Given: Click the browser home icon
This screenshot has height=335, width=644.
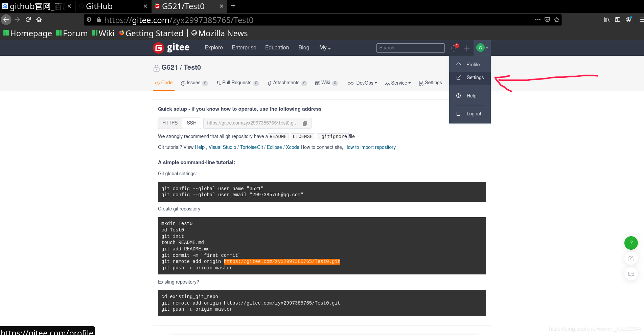Looking at the screenshot, I should (x=39, y=20).
